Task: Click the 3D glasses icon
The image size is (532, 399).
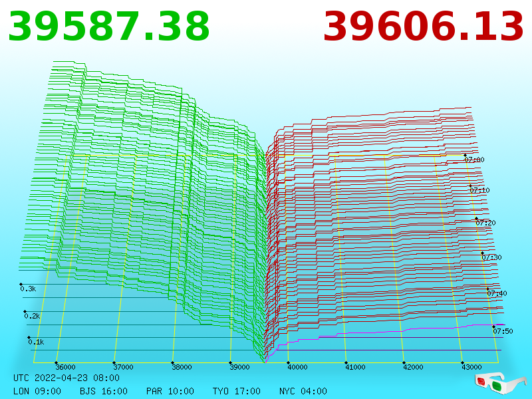Action: tap(501, 383)
